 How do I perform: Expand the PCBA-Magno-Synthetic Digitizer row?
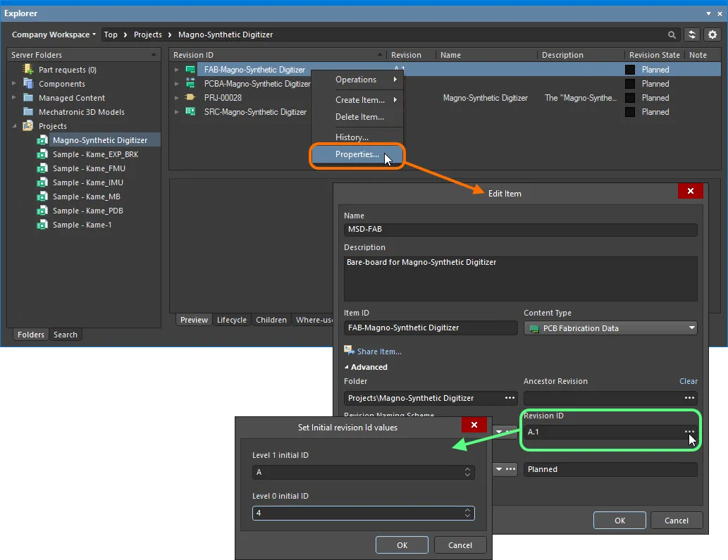(x=176, y=84)
